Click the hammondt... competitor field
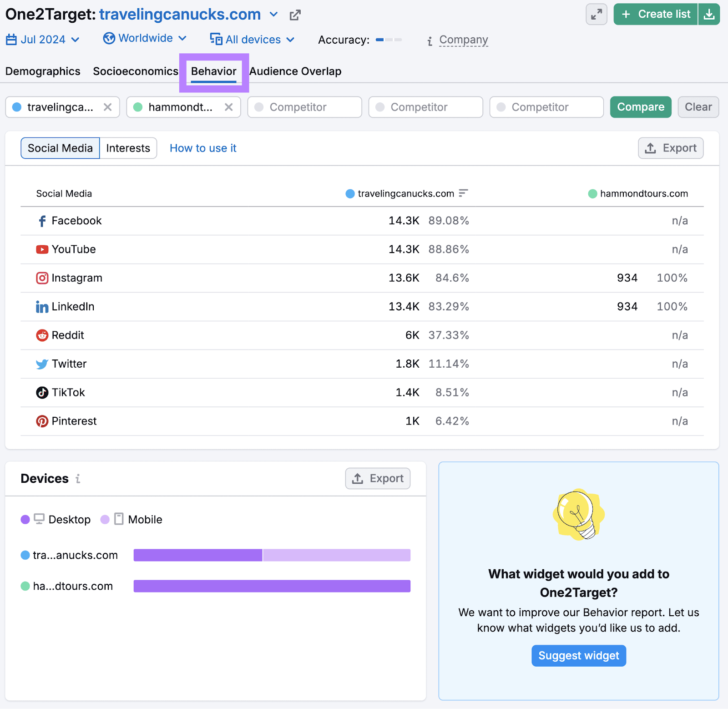 pos(184,107)
